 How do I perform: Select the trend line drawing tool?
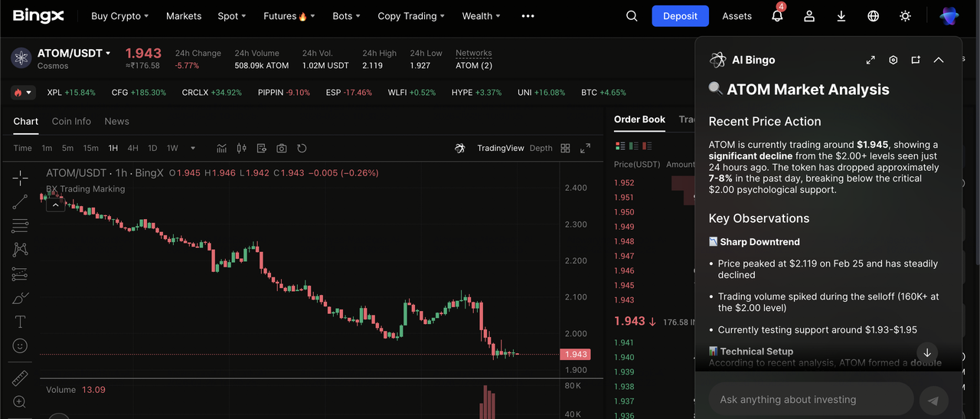click(20, 201)
